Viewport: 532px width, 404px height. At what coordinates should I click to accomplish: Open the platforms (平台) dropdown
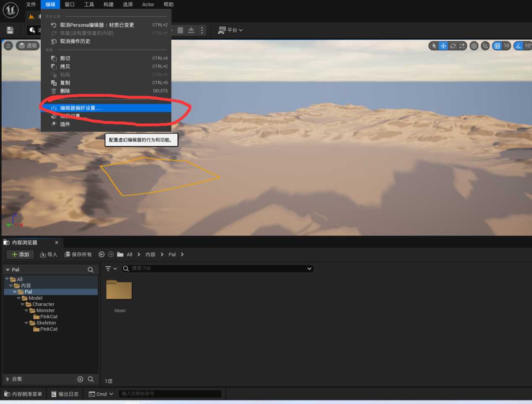coord(231,30)
